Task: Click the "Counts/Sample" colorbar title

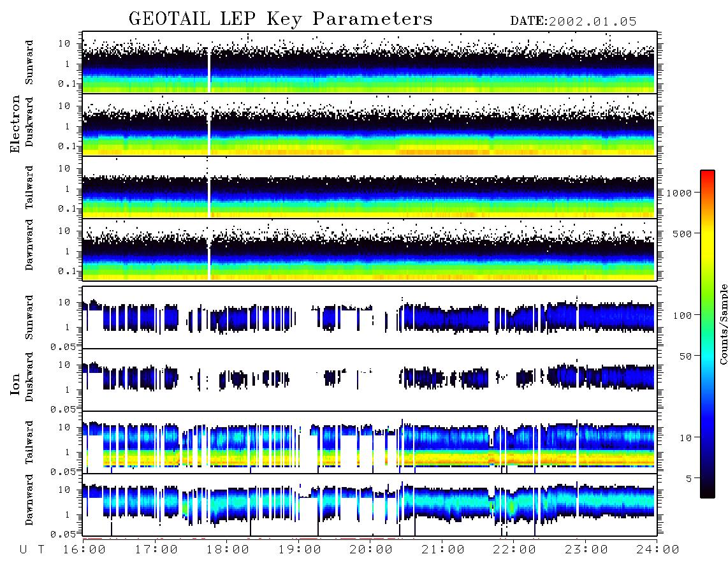Action: [723, 324]
